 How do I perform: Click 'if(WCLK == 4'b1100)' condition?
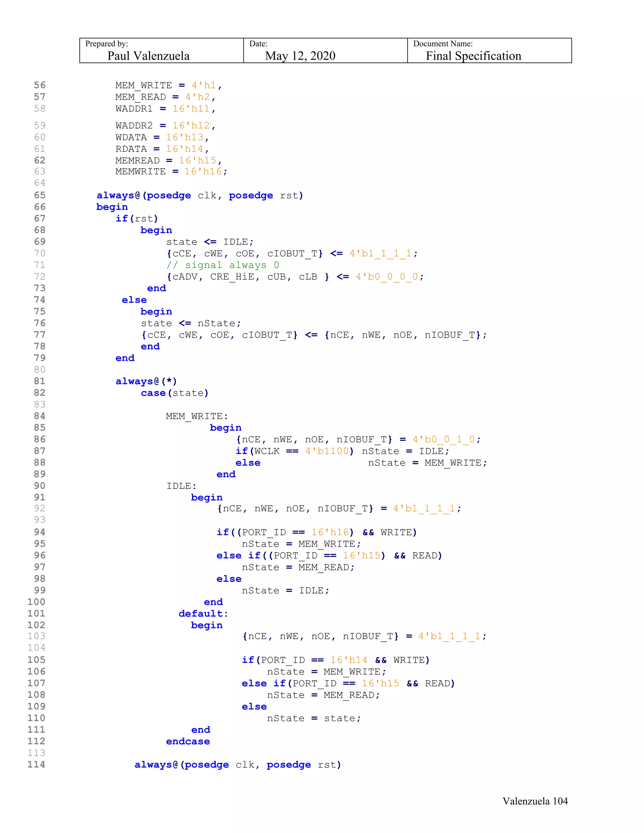[x=295, y=451]
